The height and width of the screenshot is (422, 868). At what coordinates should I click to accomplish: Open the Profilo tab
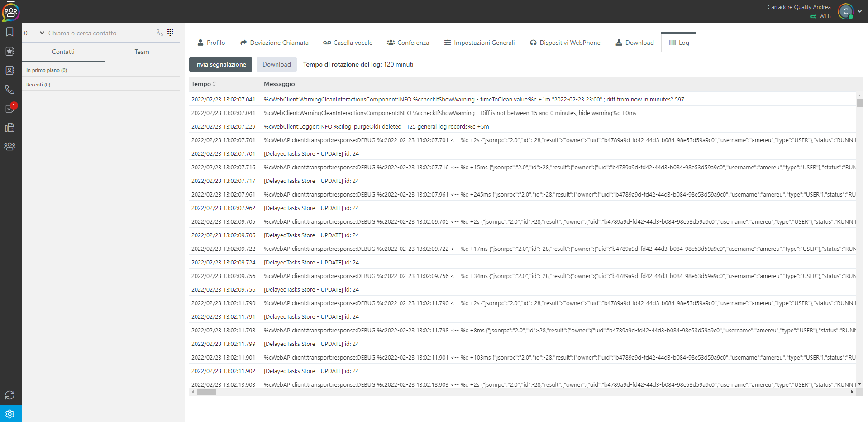click(x=211, y=43)
